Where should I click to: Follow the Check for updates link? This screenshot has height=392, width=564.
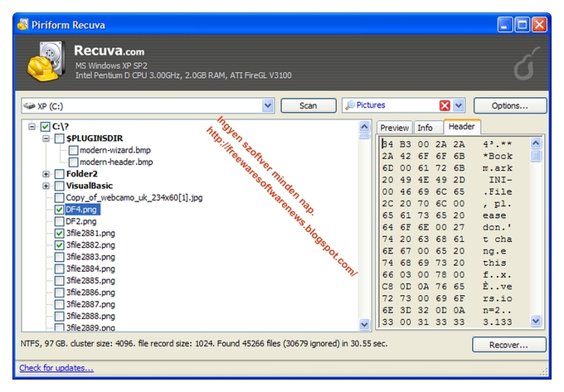point(56,368)
